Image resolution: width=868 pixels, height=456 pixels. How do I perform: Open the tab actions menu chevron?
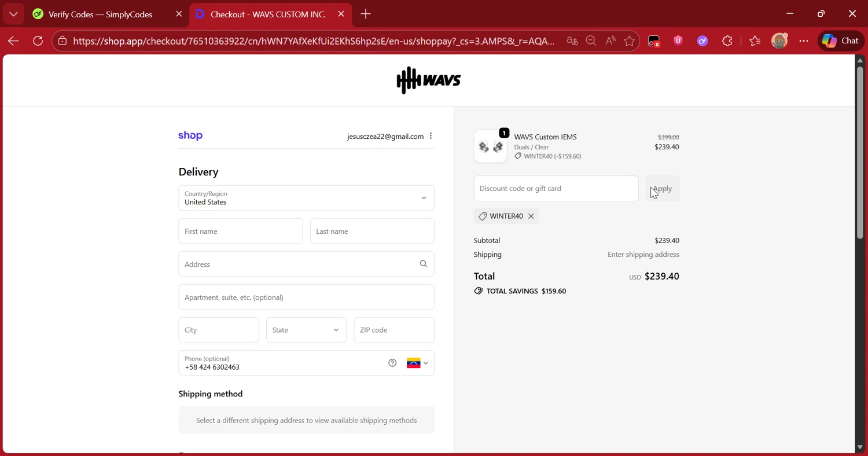13,14
